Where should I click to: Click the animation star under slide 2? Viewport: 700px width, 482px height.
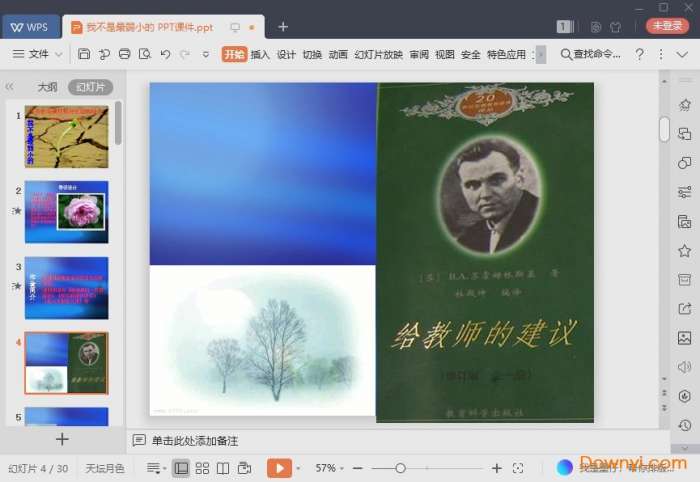tap(17, 211)
